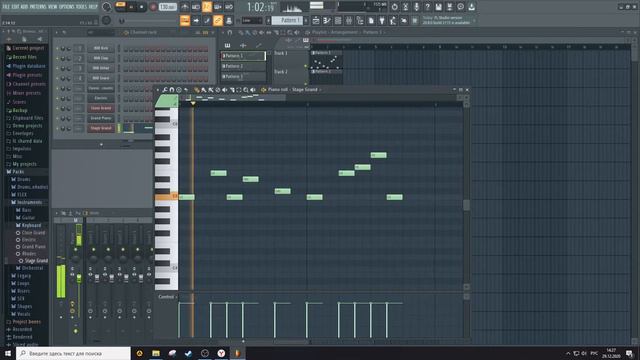This screenshot has height=360, width=640.
Task: Click the piano roll stamp icon
Action: pyautogui.click(x=179, y=90)
